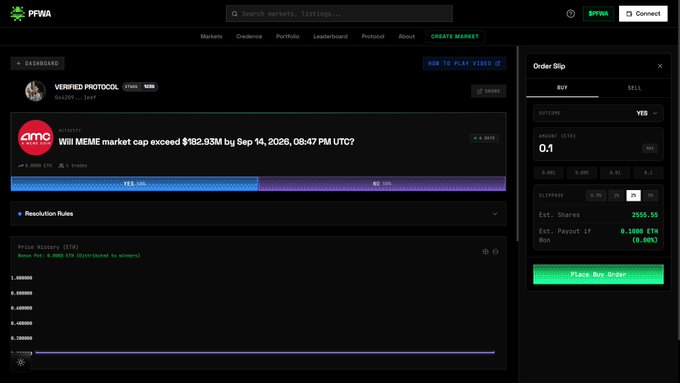
Task: Click the wallet icon on Connect
Action: pos(629,14)
